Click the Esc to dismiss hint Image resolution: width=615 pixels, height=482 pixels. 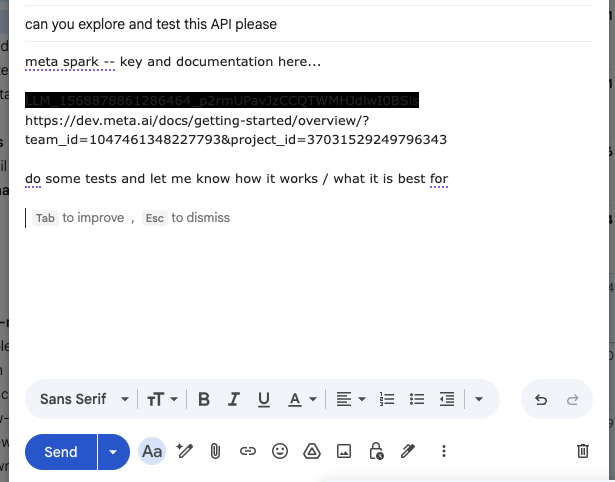tap(186, 218)
